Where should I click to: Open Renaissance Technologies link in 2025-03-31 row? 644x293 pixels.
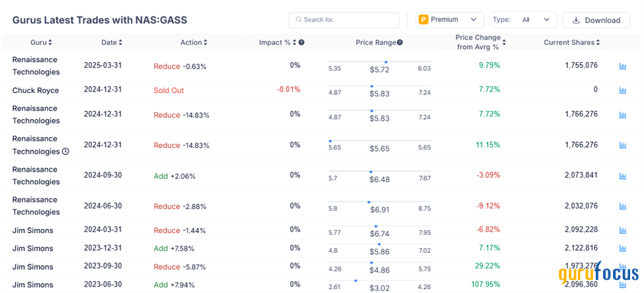point(36,65)
